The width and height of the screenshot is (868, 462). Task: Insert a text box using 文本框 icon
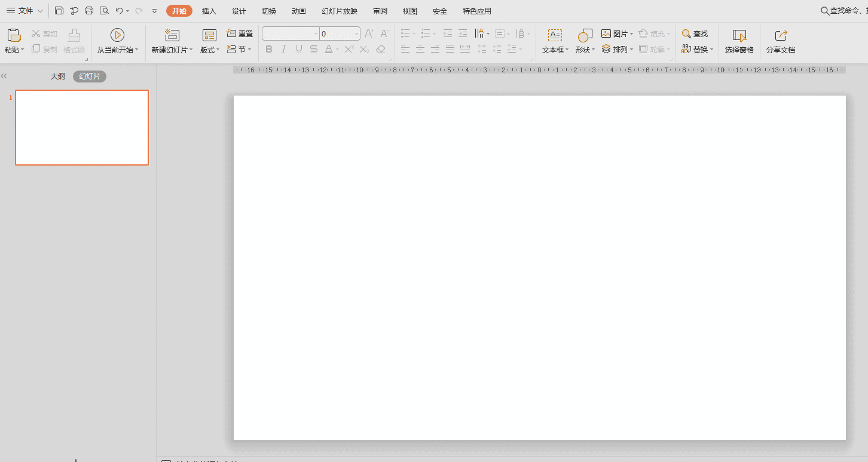(x=555, y=35)
